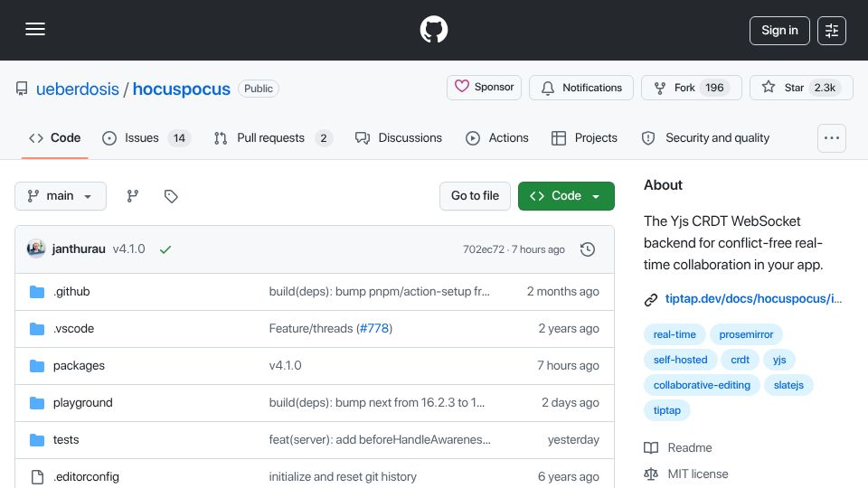Open pull request #778 link
The image size is (868, 488).
pyautogui.click(x=374, y=329)
